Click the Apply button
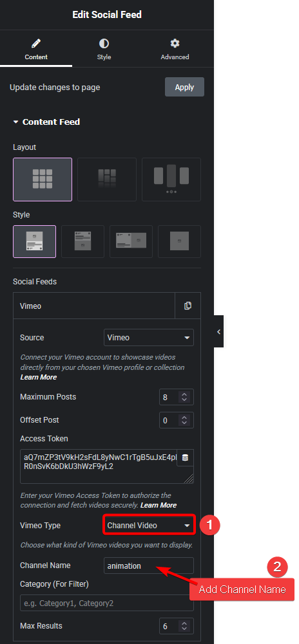299x644 pixels. click(x=185, y=87)
